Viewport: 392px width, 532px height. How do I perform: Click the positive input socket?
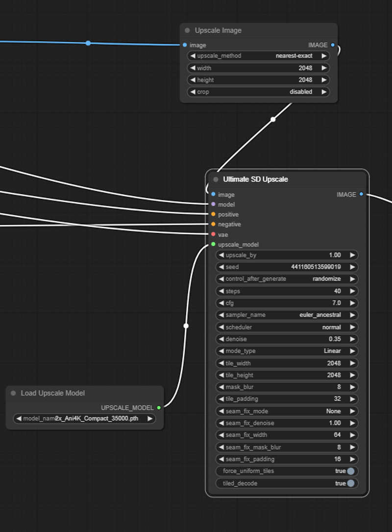(213, 214)
